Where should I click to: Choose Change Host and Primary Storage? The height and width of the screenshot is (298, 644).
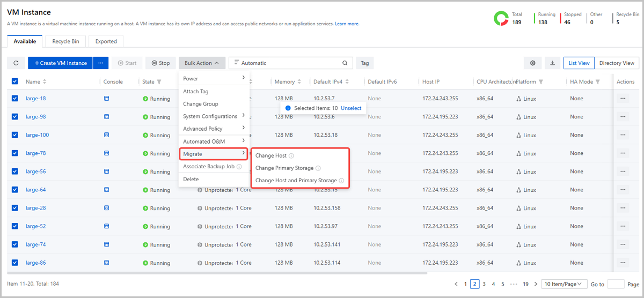click(x=296, y=181)
